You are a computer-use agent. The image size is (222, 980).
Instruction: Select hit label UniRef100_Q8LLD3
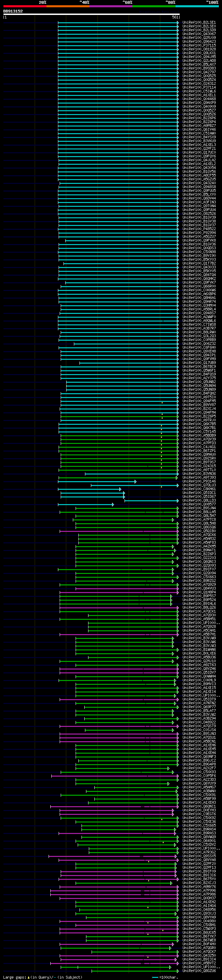pyautogui.click(x=199, y=500)
